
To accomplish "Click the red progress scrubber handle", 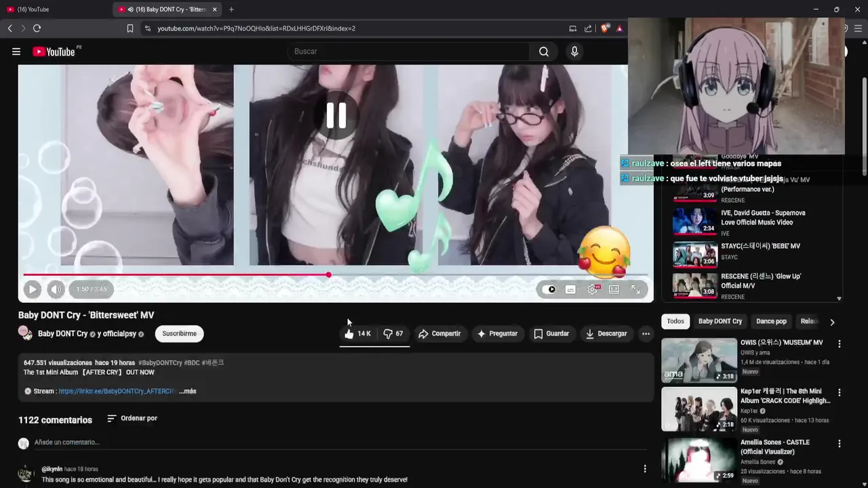I will point(328,275).
